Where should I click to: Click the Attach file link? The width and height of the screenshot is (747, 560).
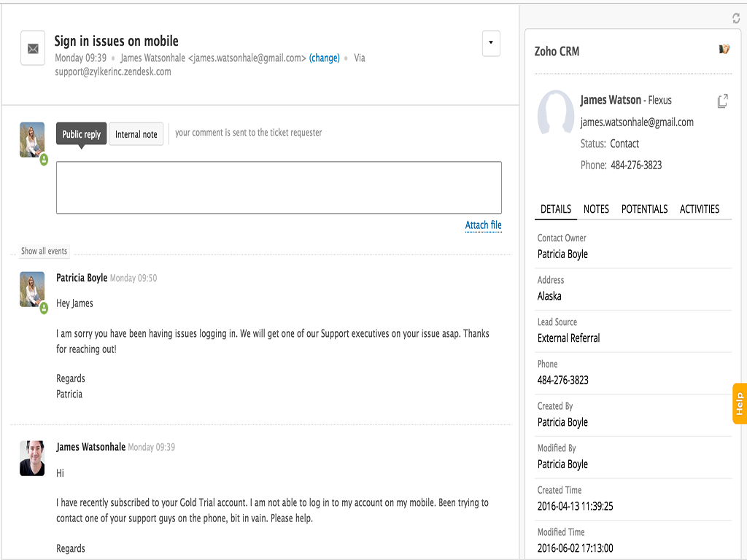[x=484, y=225]
